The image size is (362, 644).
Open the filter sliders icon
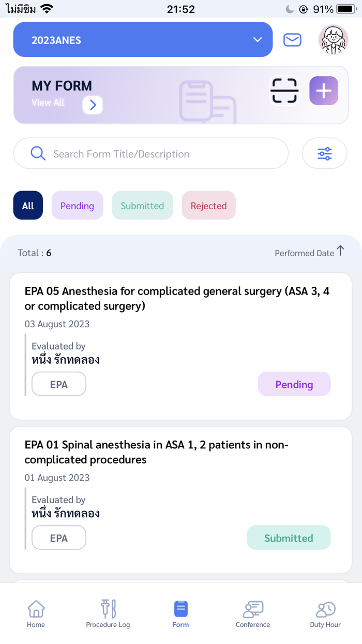(x=324, y=153)
